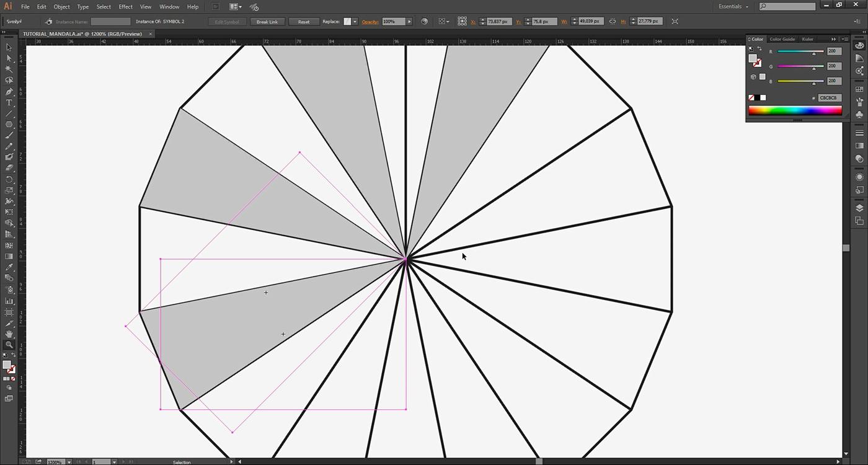Open the Select menu
The image size is (868, 465).
(104, 7)
